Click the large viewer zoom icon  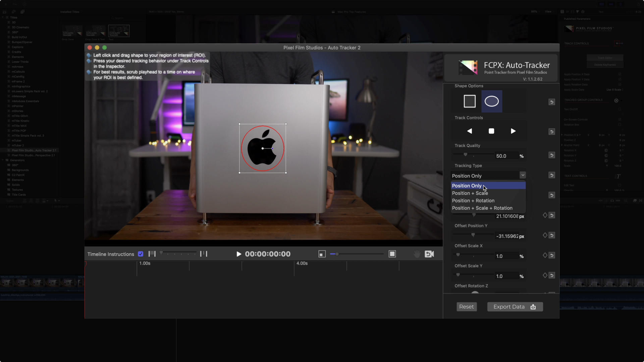pos(392,254)
